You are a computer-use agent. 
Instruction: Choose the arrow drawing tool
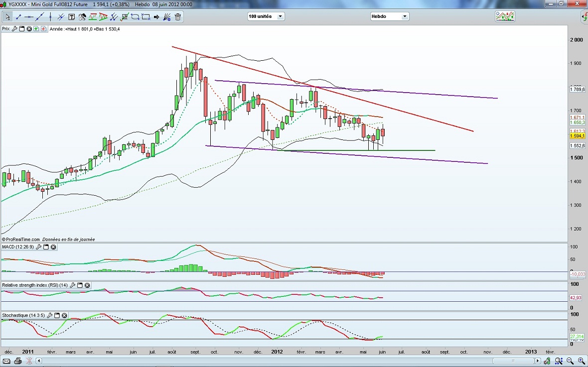click(x=156, y=16)
